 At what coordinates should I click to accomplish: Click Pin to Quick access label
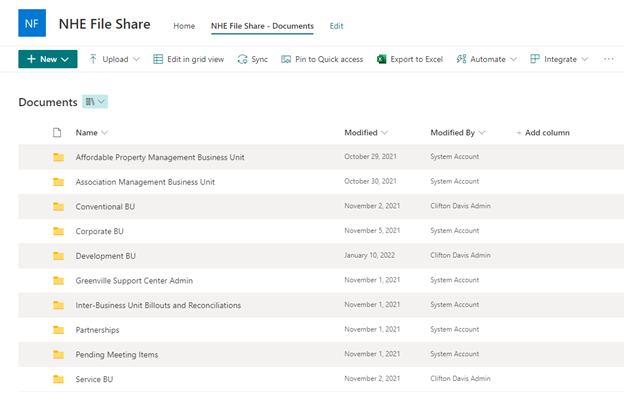pyautogui.click(x=329, y=59)
